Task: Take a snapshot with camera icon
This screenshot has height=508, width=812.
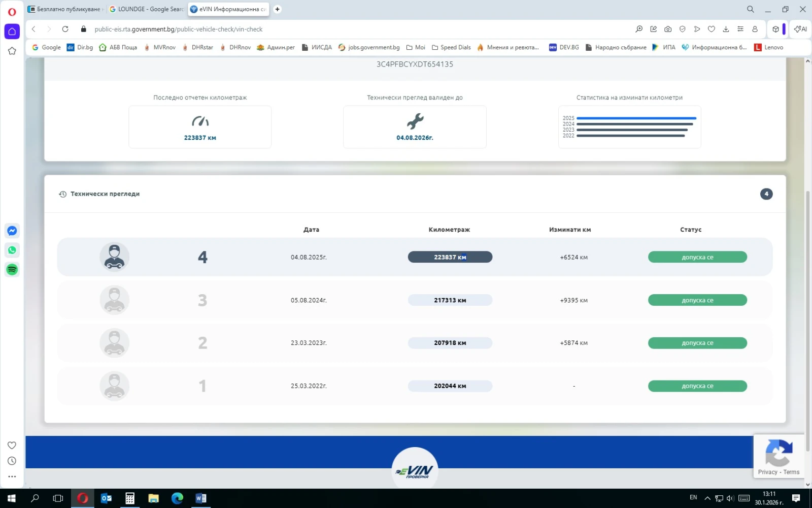Action: [668, 29]
